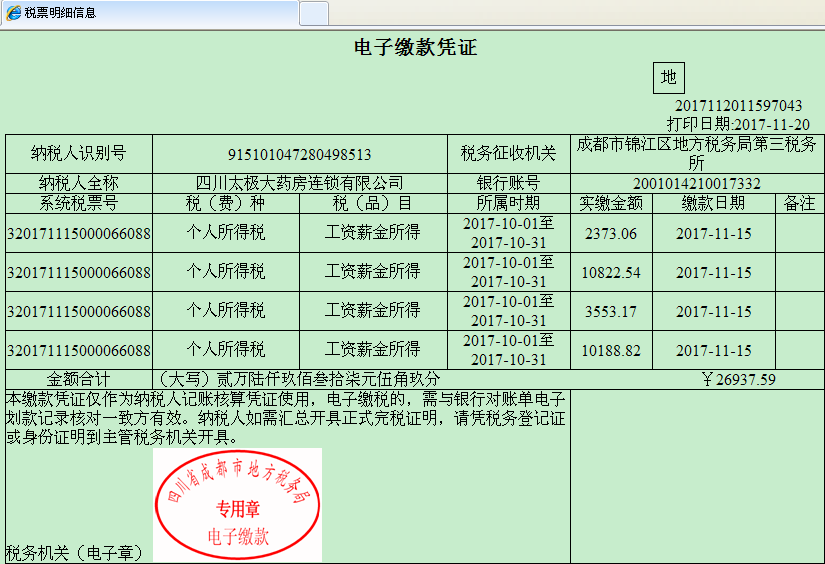Click the 缴款日期 column header
Viewport: 825px width, 564px height.
(x=713, y=203)
